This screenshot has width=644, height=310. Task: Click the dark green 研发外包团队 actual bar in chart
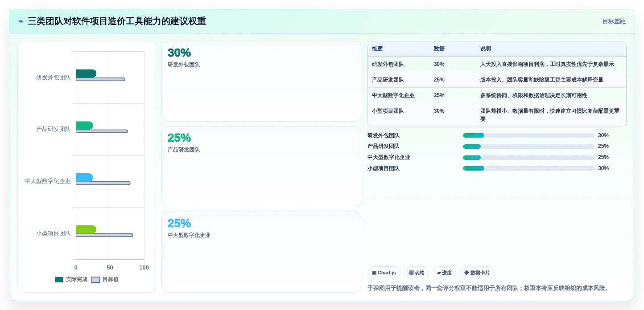(86, 73)
